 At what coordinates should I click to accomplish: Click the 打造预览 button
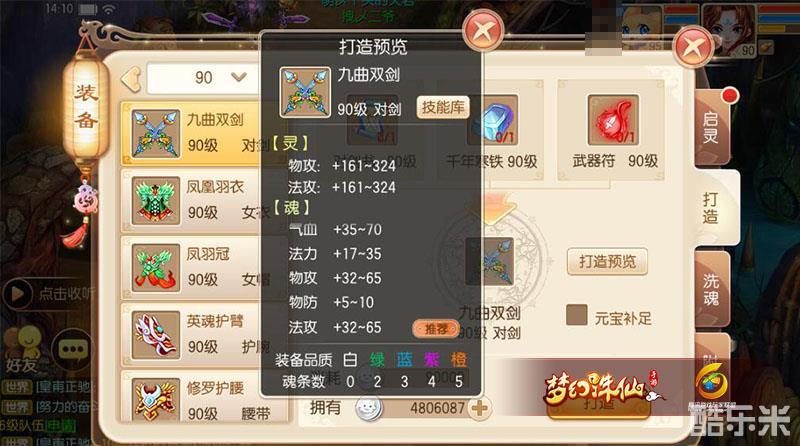607,262
